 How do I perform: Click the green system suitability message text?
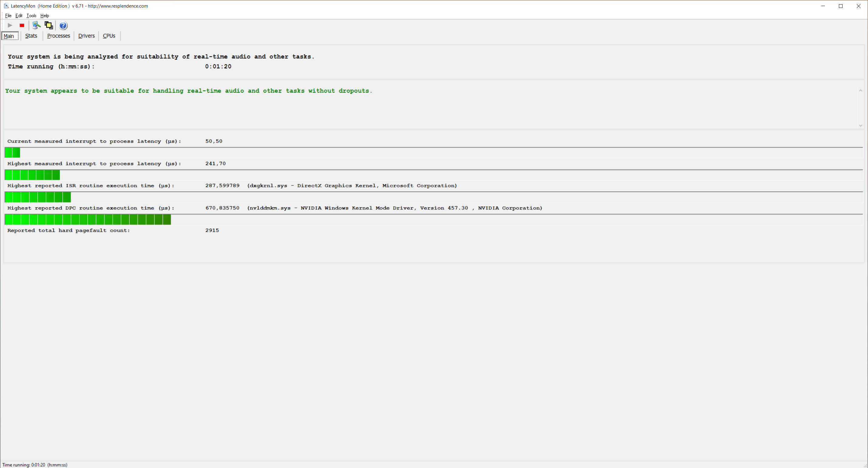click(x=189, y=91)
